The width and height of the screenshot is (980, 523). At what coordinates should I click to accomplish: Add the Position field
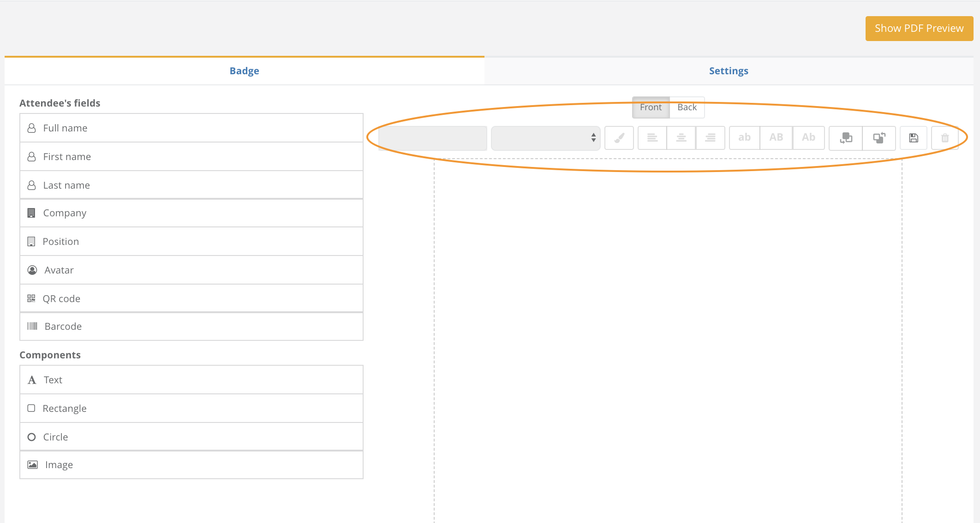click(191, 242)
